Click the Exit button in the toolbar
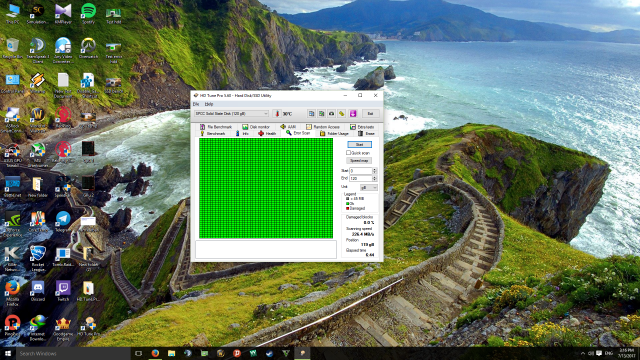Viewport: 640px width, 360px height. (x=370, y=113)
